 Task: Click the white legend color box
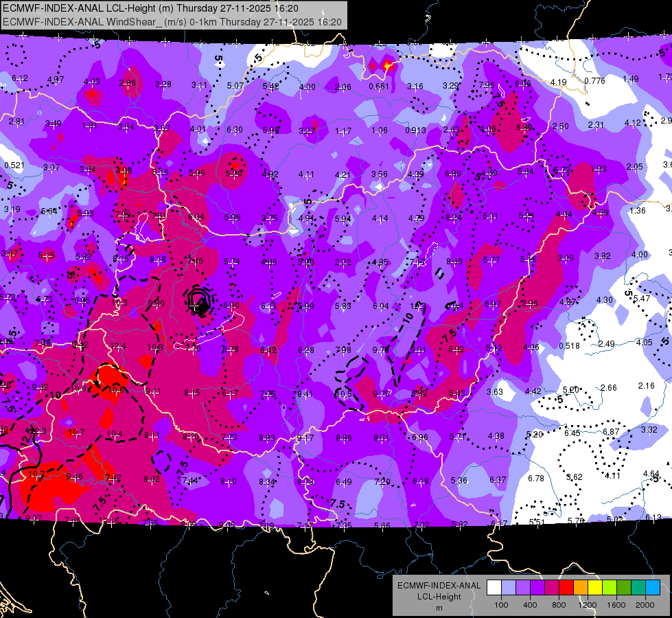[494, 587]
